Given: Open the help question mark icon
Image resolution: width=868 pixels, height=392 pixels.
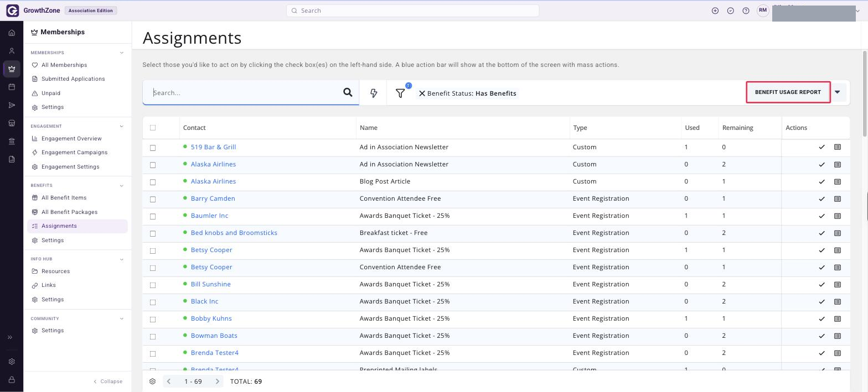Looking at the screenshot, I should [x=746, y=11].
